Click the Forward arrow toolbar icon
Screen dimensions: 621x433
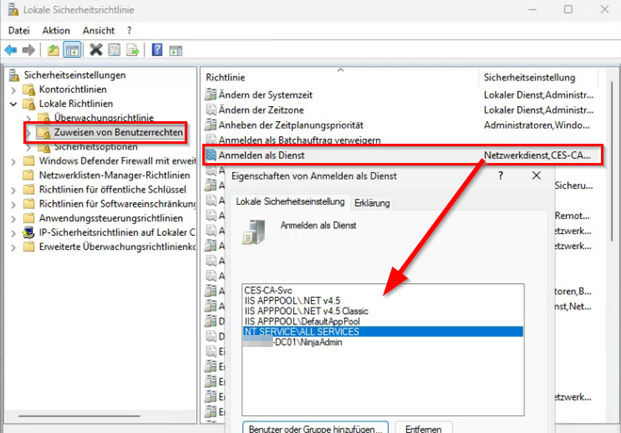pyautogui.click(x=29, y=50)
